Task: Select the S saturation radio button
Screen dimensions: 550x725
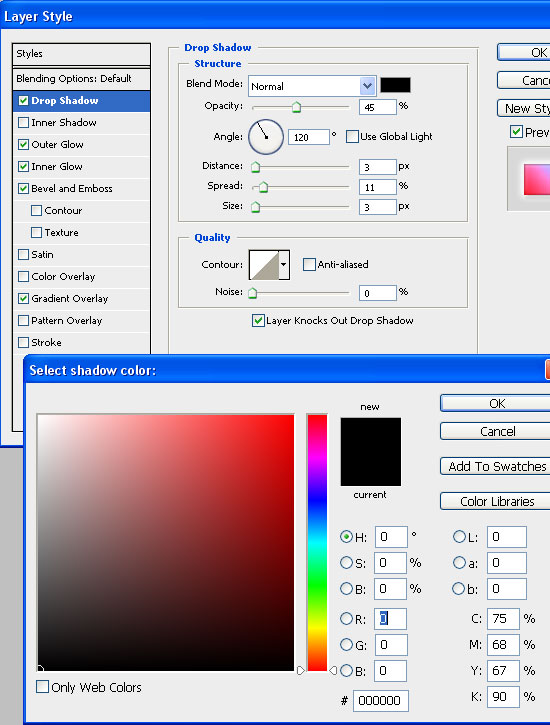Action: pyautogui.click(x=346, y=563)
